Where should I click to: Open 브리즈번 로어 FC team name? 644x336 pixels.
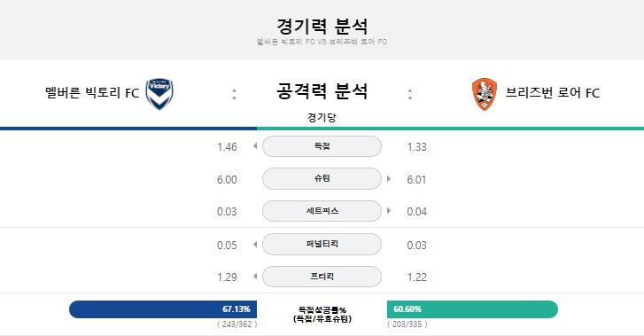[x=553, y=92]
